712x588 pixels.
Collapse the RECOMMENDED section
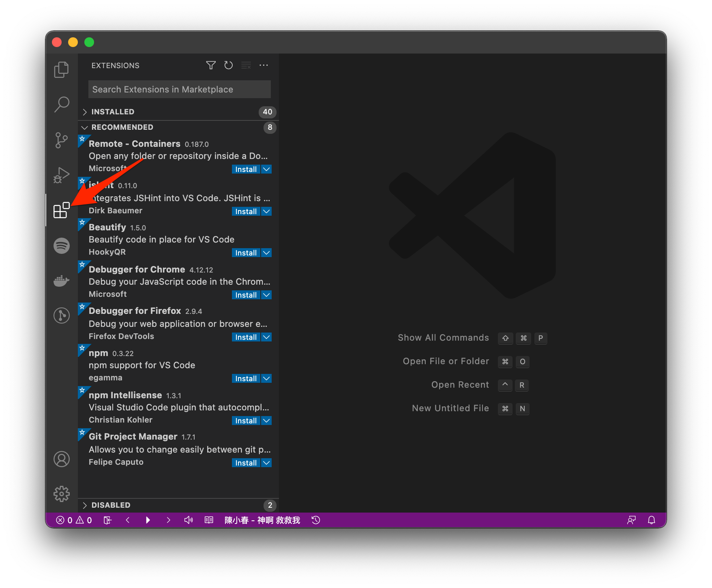click(x=178, y=127)
